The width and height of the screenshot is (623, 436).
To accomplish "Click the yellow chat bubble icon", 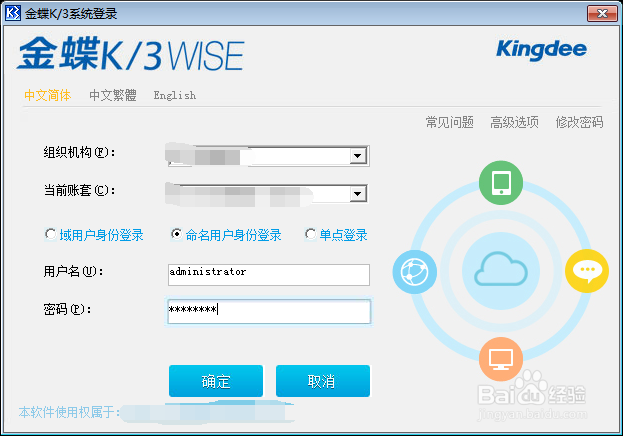I will point(587,271).
